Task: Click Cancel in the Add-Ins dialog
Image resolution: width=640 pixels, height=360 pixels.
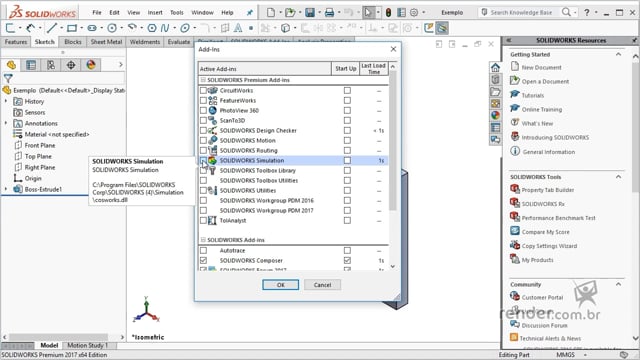Action: pyautogui.click(x=322, y=285)
